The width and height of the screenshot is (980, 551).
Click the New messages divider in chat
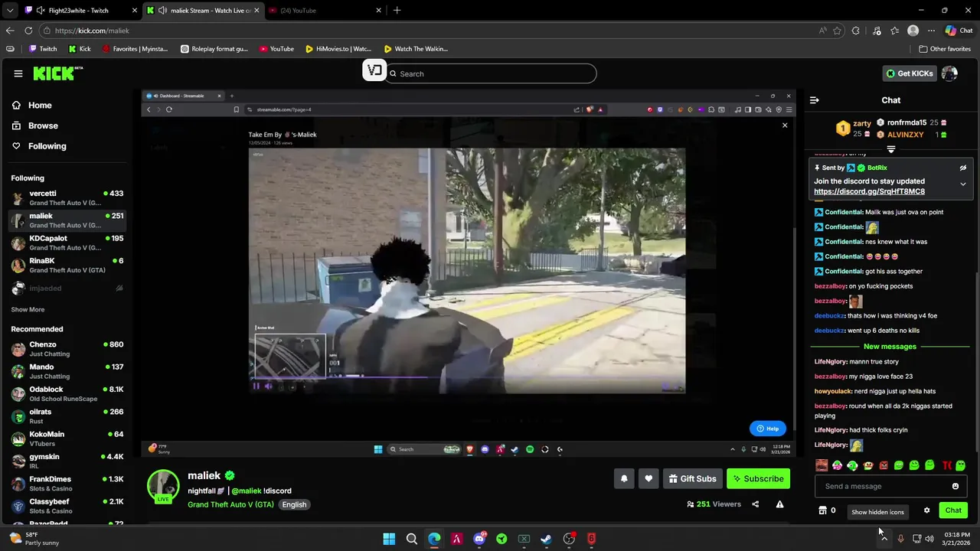click(890, 347)
